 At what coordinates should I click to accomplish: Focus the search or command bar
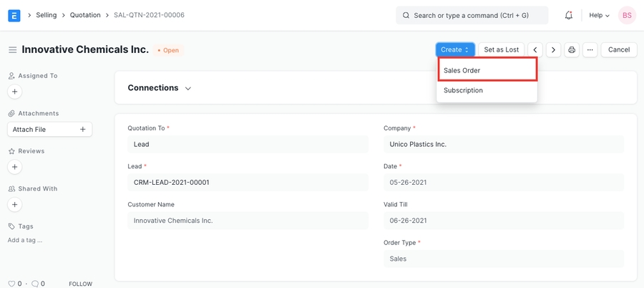point(472,15)
